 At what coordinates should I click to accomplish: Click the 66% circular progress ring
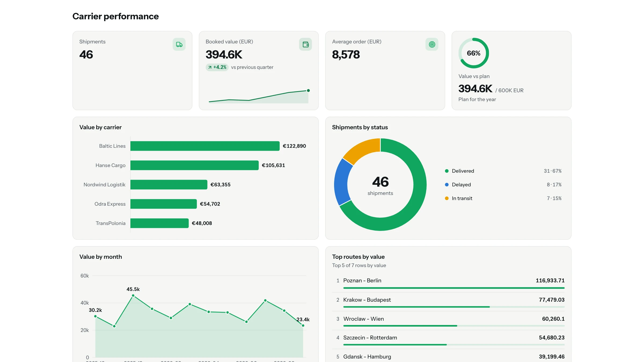[474, 53]
